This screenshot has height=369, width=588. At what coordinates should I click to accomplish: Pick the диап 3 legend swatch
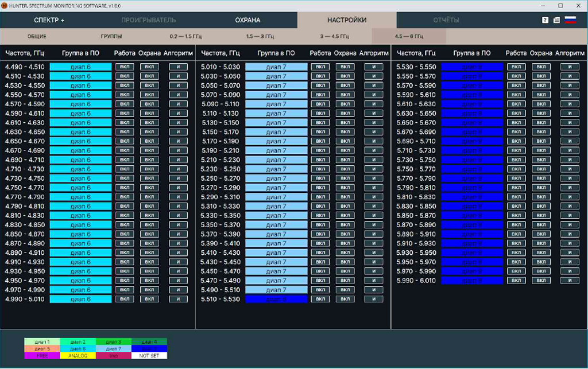[x=113, y=341]
